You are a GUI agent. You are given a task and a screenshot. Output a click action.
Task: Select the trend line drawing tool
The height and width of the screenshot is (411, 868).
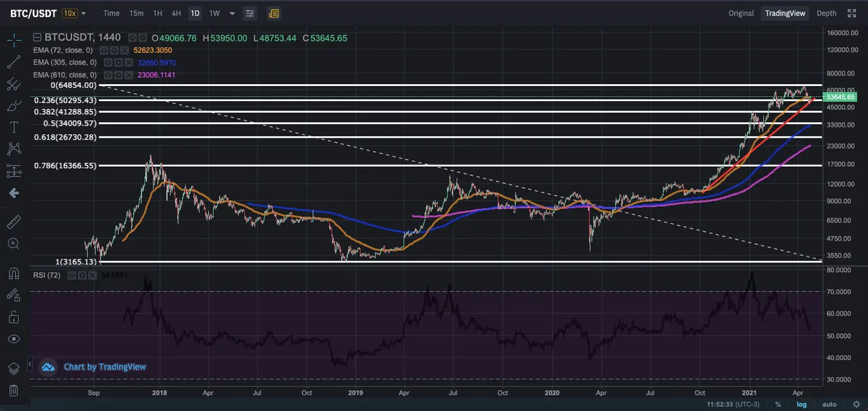(x=14, y=62)
